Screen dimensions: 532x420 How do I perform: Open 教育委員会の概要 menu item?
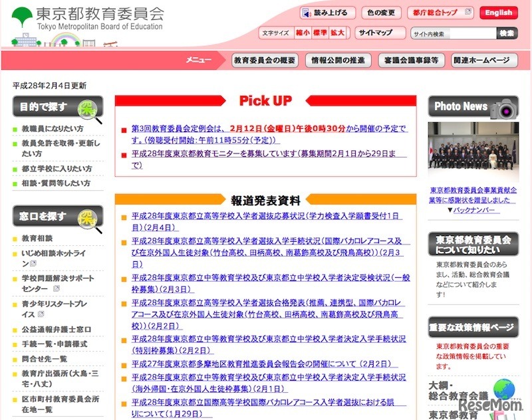[x=265, y=60]
